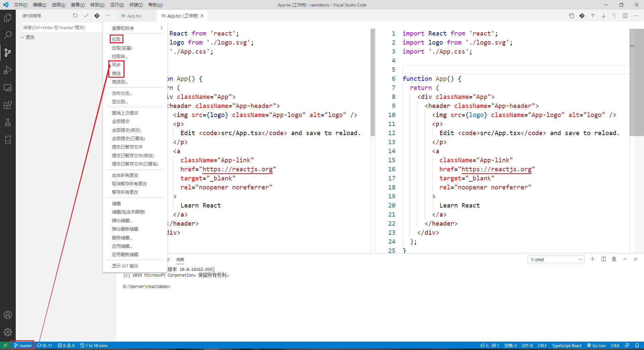The height and width of the screenshot is (350, 644).
Task: Open the Extensions view
Action: (x=8, y=105)
